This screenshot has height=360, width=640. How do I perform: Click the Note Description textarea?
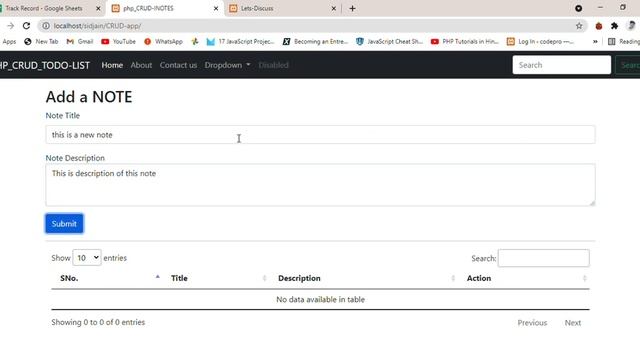click(x=320, y=185)
